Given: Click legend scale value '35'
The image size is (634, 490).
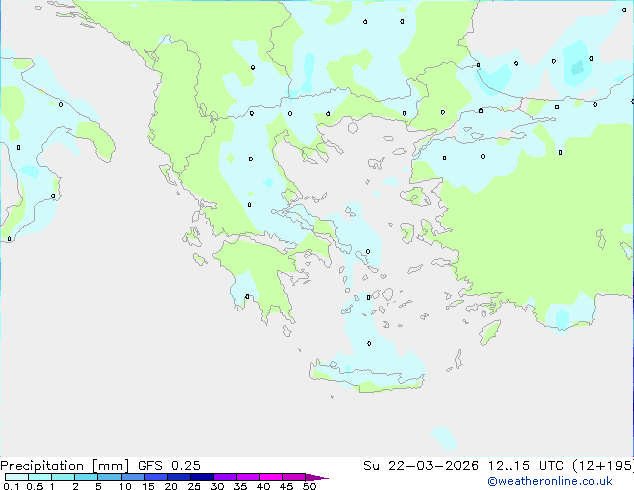Looking at the screenshot, I should 240,486.
